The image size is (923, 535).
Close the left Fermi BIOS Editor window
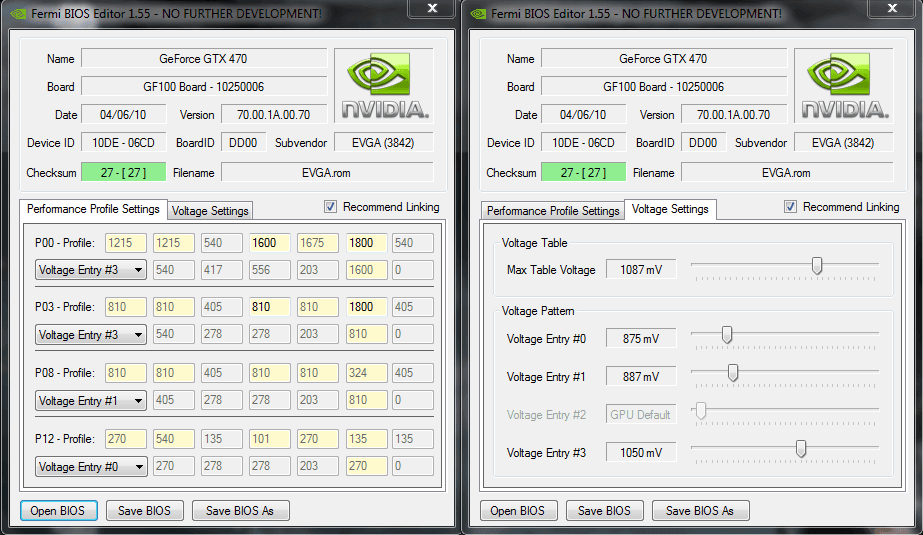pos(432,8)
